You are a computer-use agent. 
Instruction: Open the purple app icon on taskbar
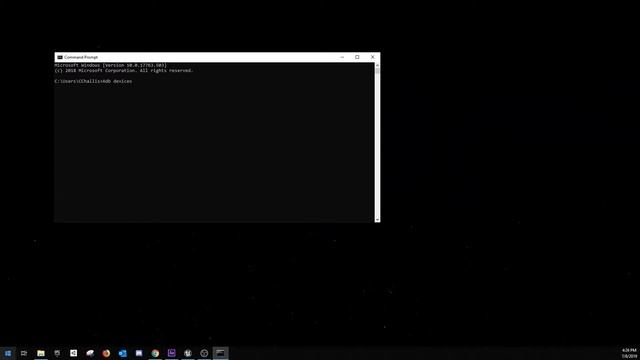171,353
